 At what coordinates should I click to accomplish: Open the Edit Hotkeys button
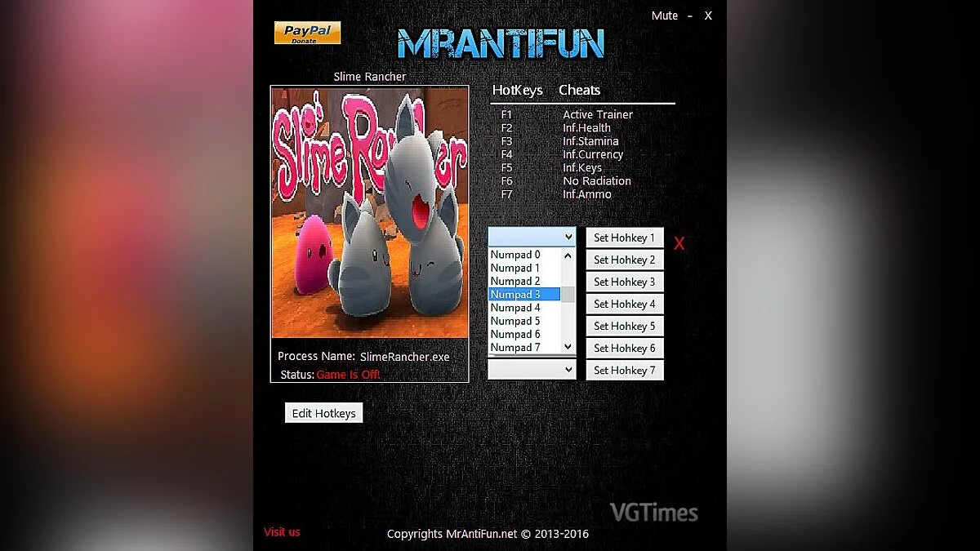[x=323, y=413]
